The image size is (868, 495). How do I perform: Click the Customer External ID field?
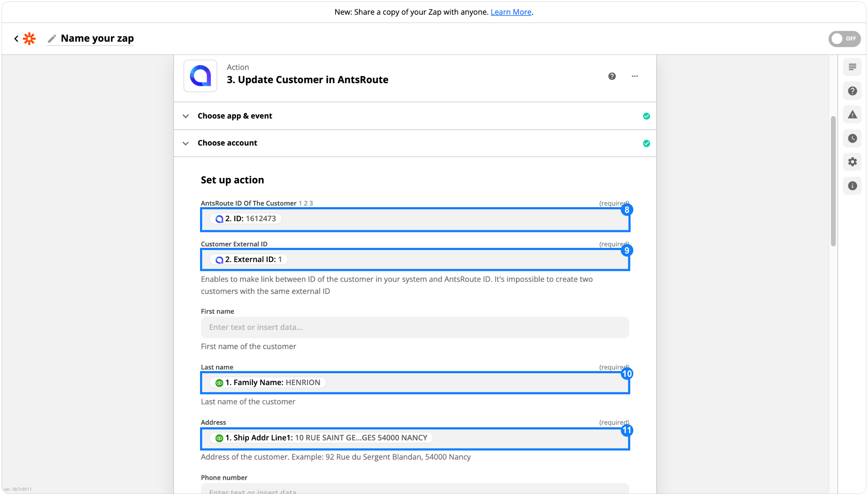(415, 259)
